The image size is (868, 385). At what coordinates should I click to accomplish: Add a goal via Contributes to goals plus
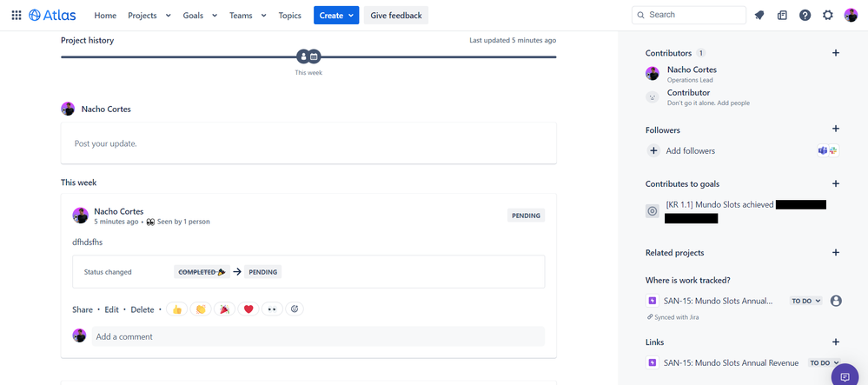click(836, 184)
